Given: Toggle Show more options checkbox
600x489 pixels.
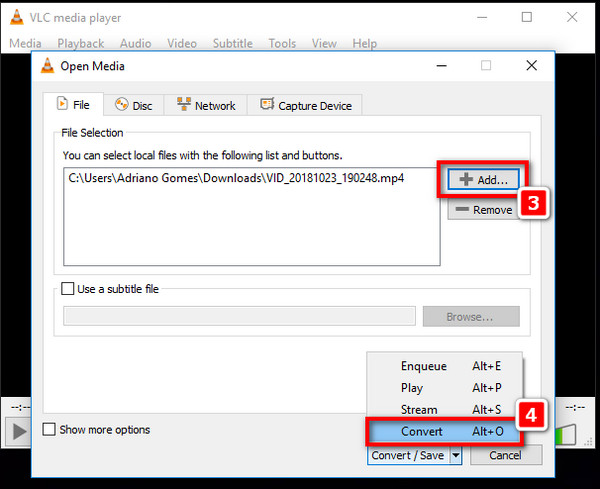Looking at the screenshot, I should [49, 429].
